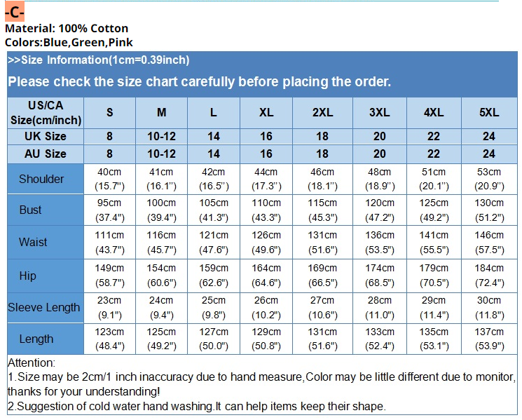The height and width of the screenshot is (420, 522).
Task: Select the 5XL column header
Action: pyautogui.click(x=489, y=113)
